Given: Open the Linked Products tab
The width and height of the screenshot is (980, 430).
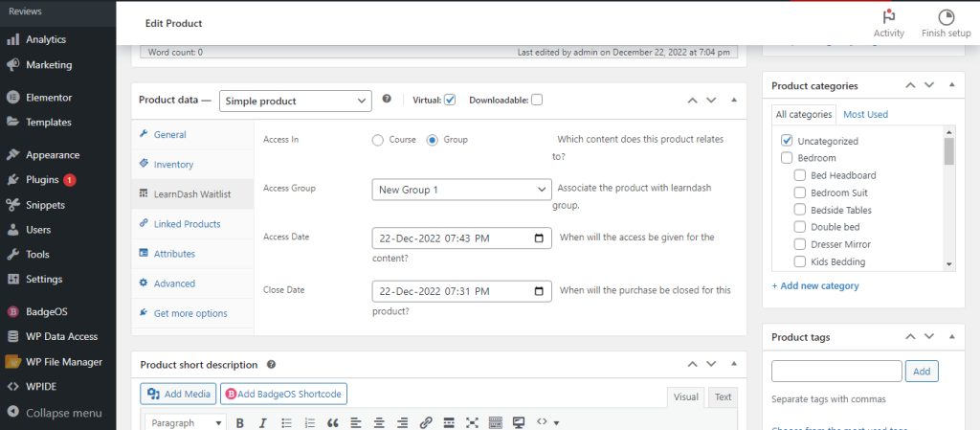Looking at the screenshot, I should point(192,224).
